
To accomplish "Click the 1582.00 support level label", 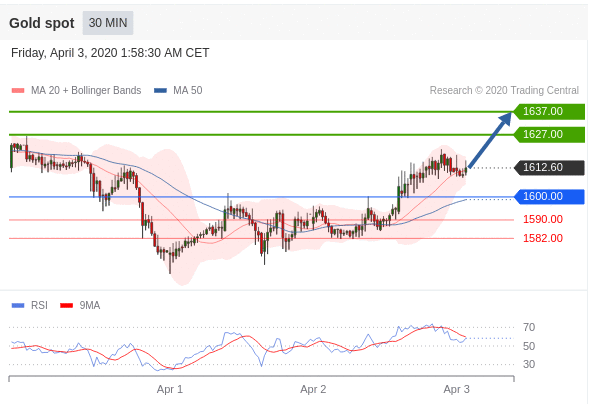I will (543, 238).
